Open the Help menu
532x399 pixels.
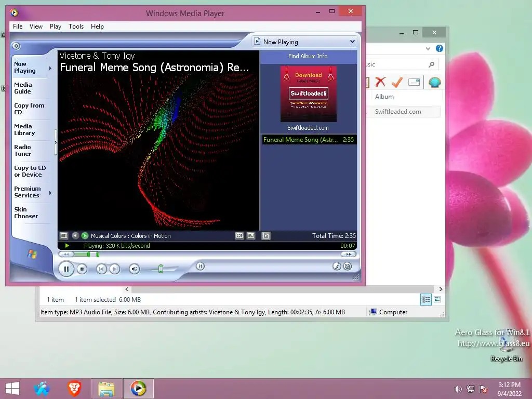pos(97,26)
